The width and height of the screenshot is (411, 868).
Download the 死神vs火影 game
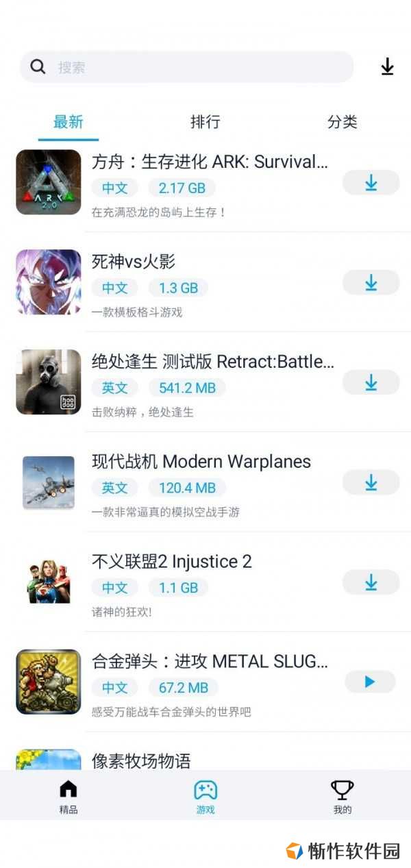click(x=371, y=282)
